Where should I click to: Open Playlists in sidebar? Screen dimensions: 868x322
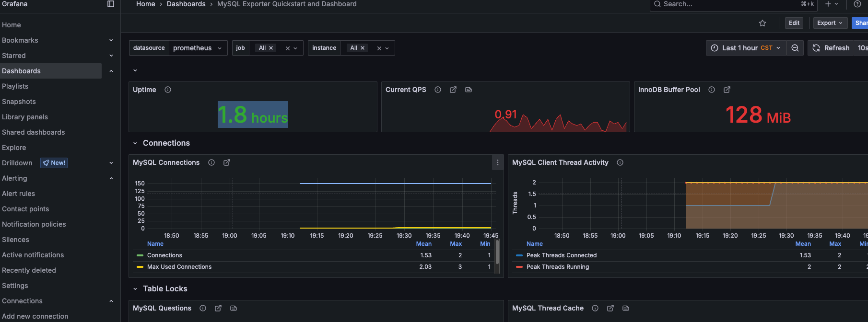tap(15, 86)
